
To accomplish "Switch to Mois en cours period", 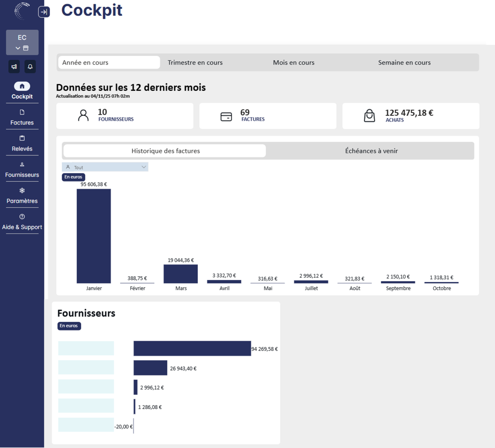I will coord(293,63).
